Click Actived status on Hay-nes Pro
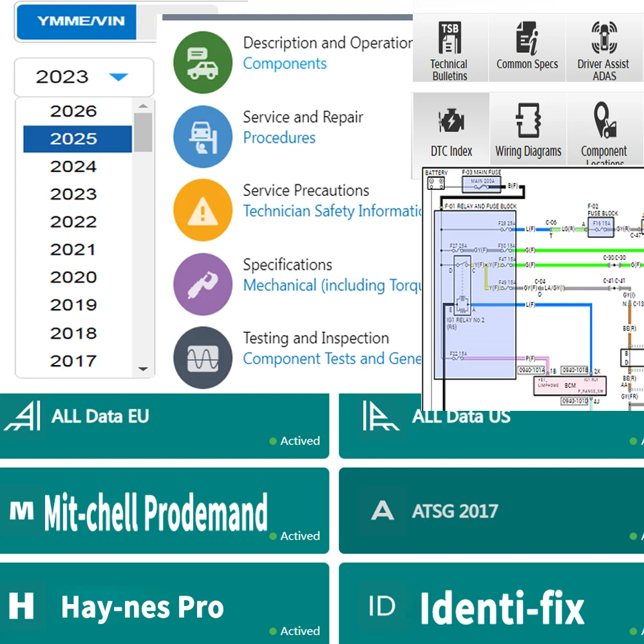 click(x=294, y=631)
